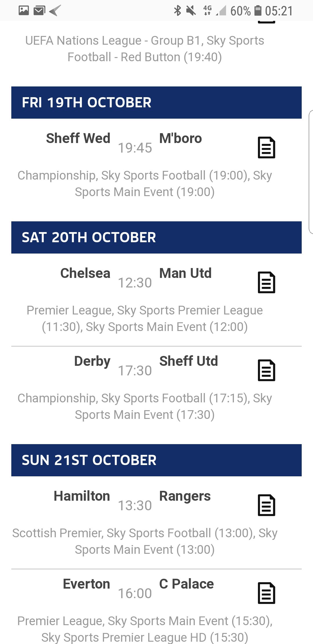Select the Sun 21st October header
Image resolution: width=313 pixels, height=644 pixels.
tap(156, 460)
